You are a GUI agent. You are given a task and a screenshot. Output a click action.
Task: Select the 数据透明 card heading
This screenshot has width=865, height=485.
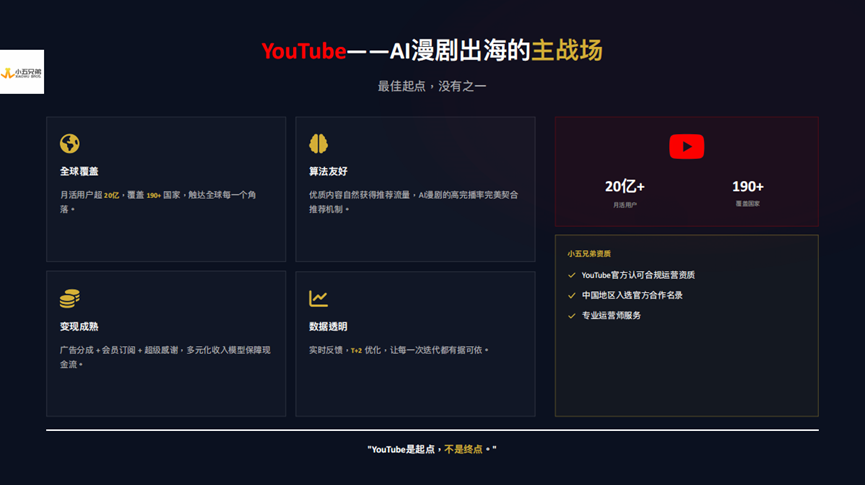[328, 326]
